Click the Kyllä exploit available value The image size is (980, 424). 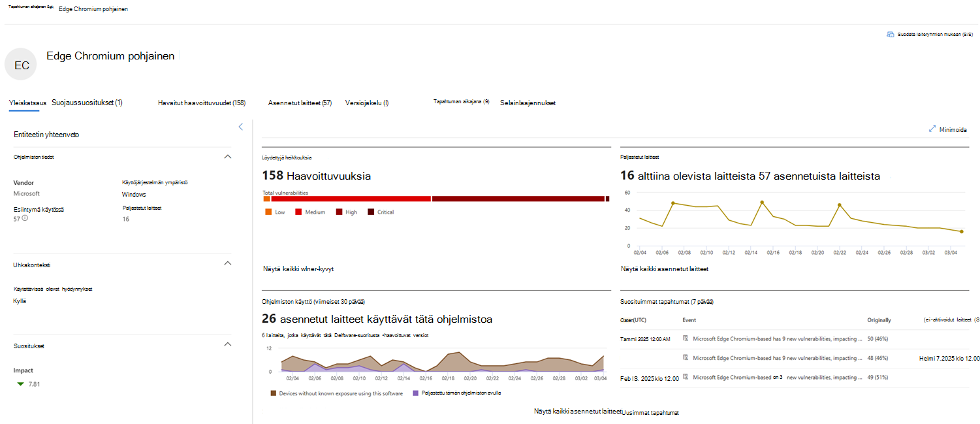click(x=20, y=301)
